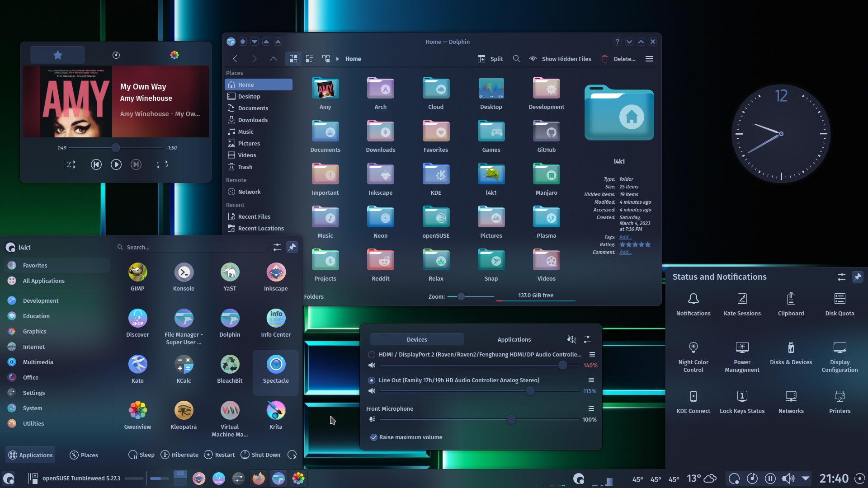The image size is (868, 488).
Task: Open launcher configure sliders icon
Action: (277, 247)
